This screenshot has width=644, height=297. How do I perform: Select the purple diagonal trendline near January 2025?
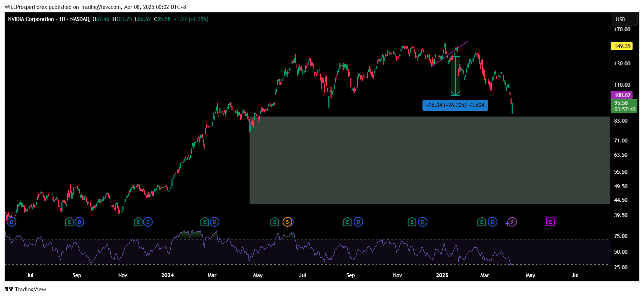[449, 54]
